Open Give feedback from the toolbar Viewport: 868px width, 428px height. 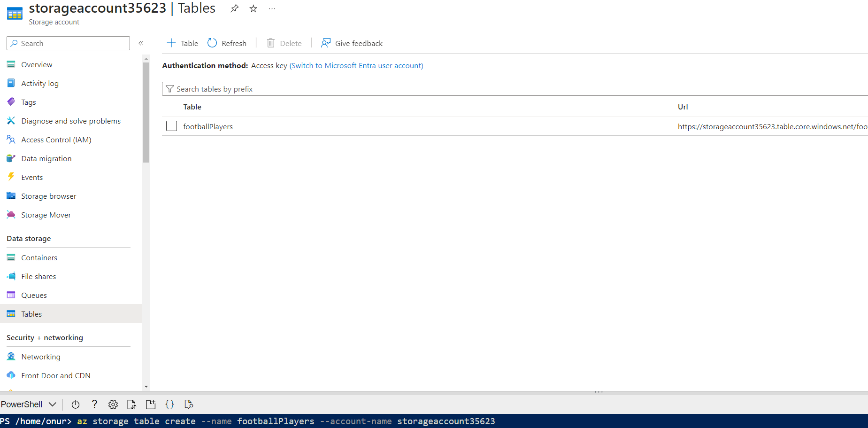352,43
